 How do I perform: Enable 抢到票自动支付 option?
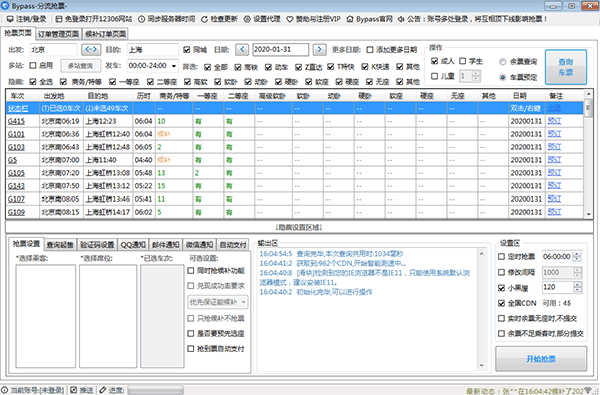click(x=191, y=349)
